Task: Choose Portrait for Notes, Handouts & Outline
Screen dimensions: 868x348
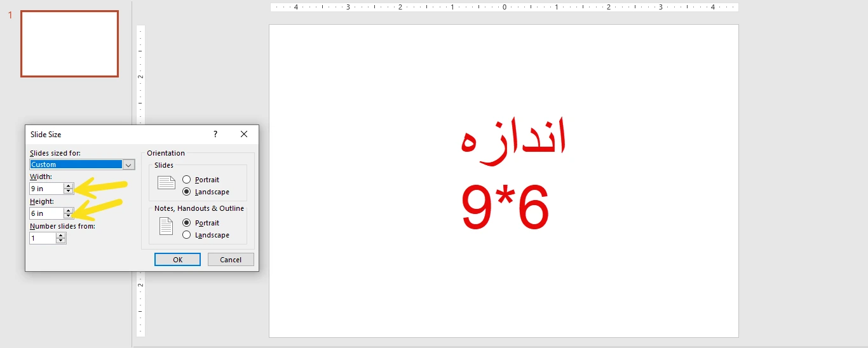Action: (x=187, y=223)
